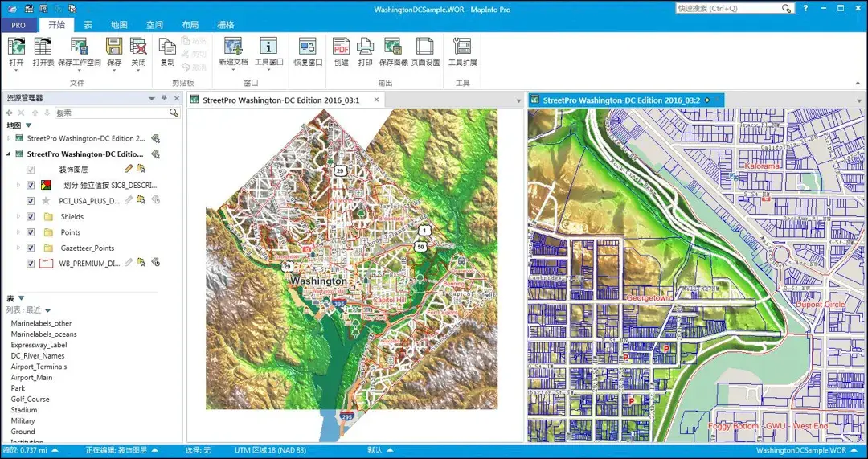Click the 打印 (Print) icon

tap(365, 47)
